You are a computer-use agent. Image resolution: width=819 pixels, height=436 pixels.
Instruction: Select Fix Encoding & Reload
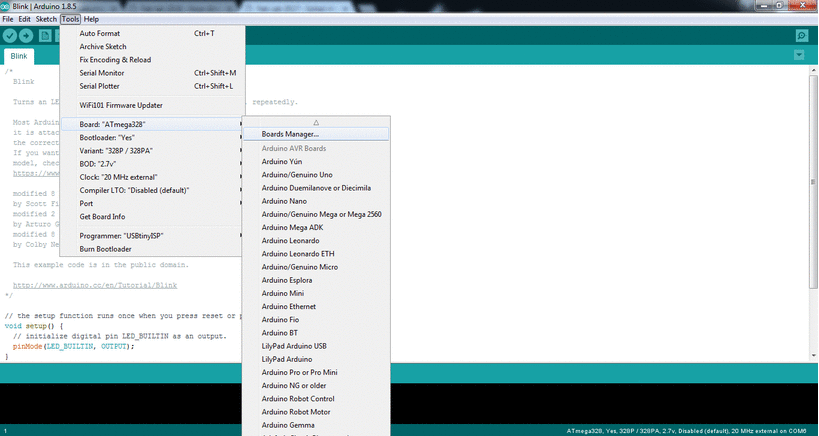pos(152,60)
